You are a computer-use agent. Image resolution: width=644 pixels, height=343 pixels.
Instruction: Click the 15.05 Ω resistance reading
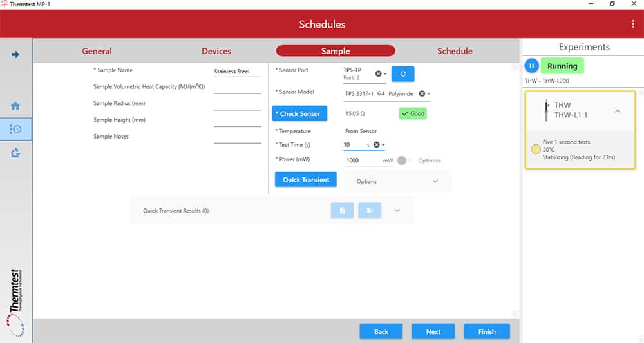[355, 113]
